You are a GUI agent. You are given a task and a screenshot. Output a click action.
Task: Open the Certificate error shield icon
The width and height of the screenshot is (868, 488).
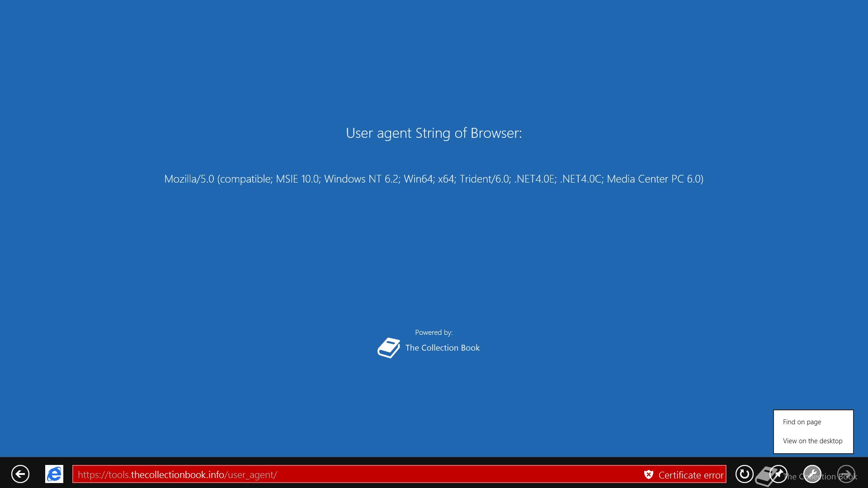tap(649, 474)
